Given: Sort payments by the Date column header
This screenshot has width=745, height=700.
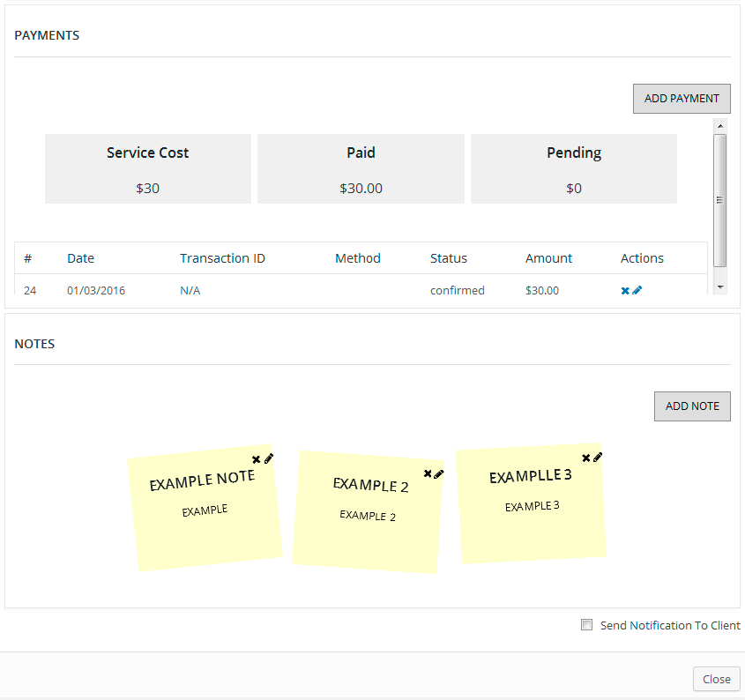Looking at the screenshot, I should (x=80, y=258).
